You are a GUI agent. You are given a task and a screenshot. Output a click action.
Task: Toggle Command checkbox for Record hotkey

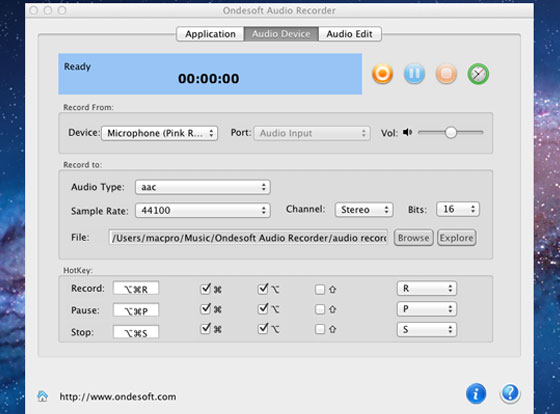coord(206,289)
